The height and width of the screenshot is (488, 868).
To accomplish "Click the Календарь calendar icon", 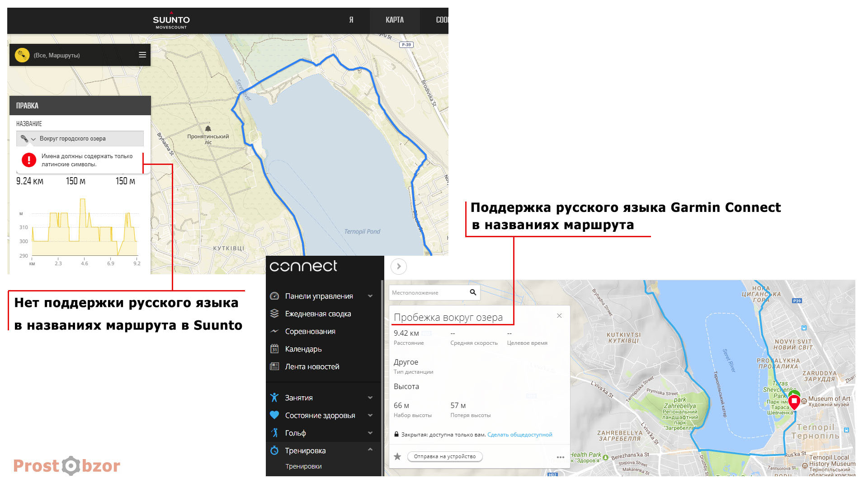I will [x=274, y=349].
